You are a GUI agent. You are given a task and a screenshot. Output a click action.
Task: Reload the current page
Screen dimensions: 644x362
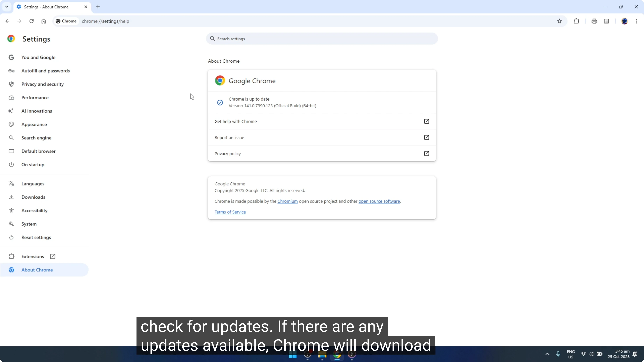tap(31, 21)
